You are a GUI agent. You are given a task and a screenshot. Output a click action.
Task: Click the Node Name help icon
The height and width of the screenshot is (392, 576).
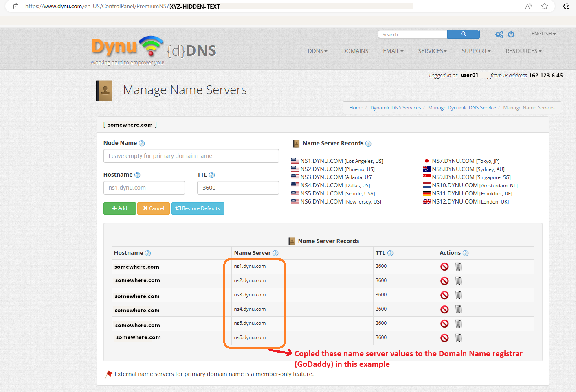click(x=142, y=143)
